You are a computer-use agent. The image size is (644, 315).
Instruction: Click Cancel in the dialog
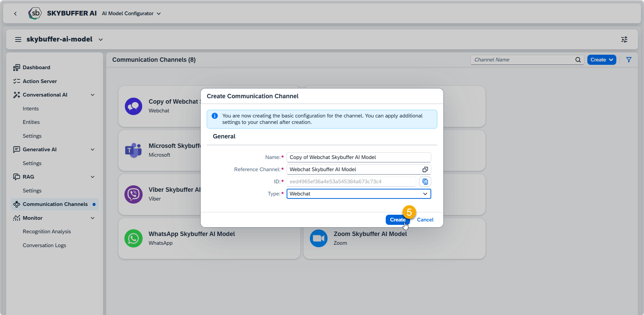425,220
